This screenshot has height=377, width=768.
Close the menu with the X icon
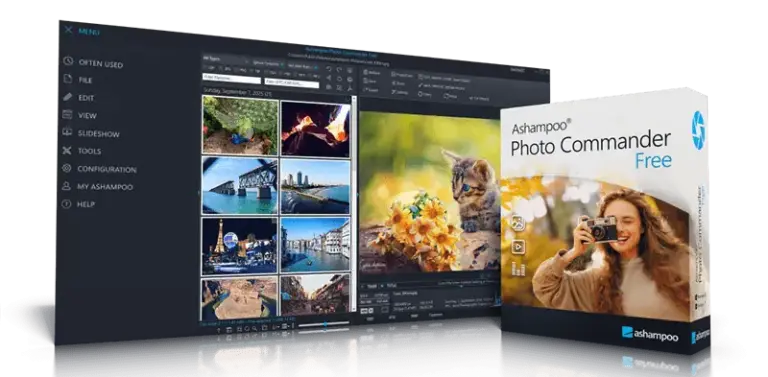68,30
